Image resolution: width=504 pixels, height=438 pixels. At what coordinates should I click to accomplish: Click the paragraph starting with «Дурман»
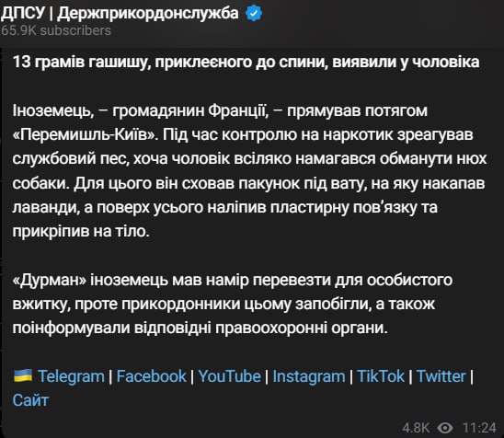pos(233,304)
